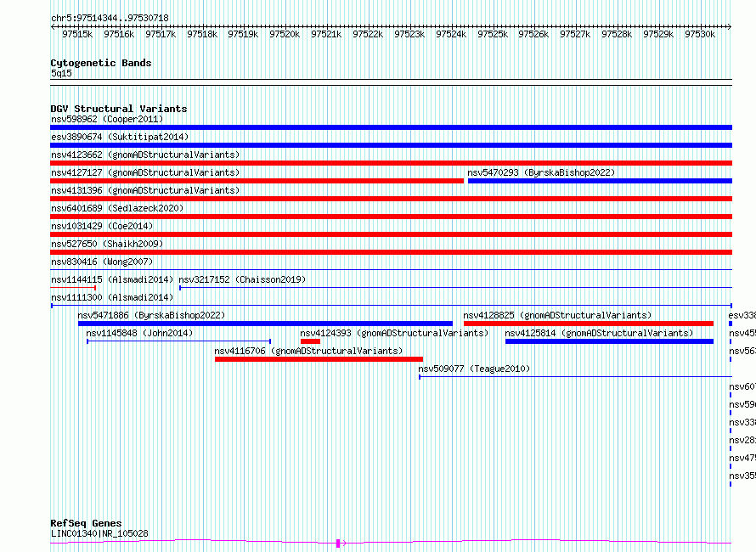Click the LINC01340|NR_105028 gene label

99,533
